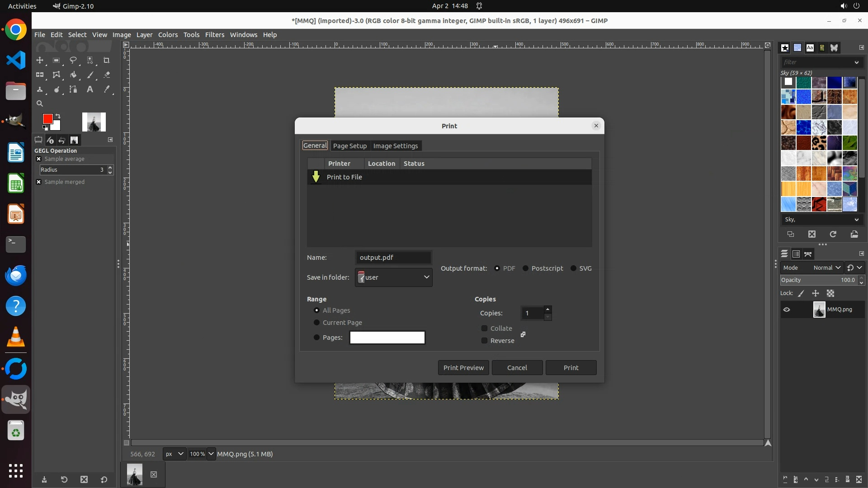Screen dimensions: 868x488
Task: Open the Sky pattern tag dropdown
Action: (x=821, y=220)
